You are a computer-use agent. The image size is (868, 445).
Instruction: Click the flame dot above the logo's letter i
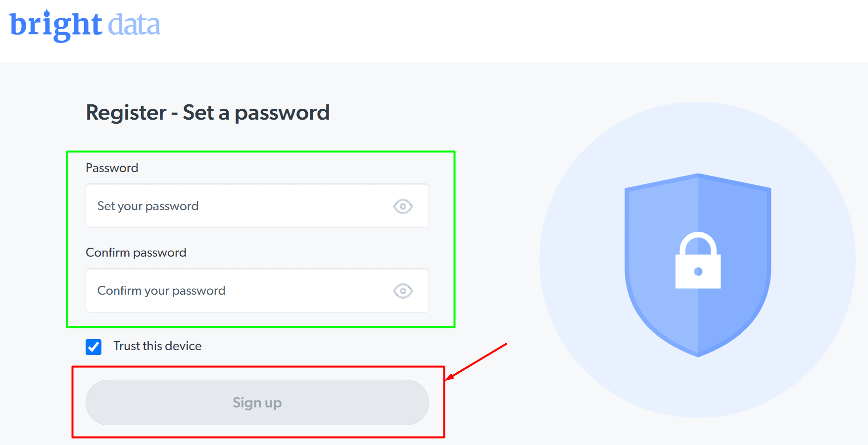tap(47, 13)
